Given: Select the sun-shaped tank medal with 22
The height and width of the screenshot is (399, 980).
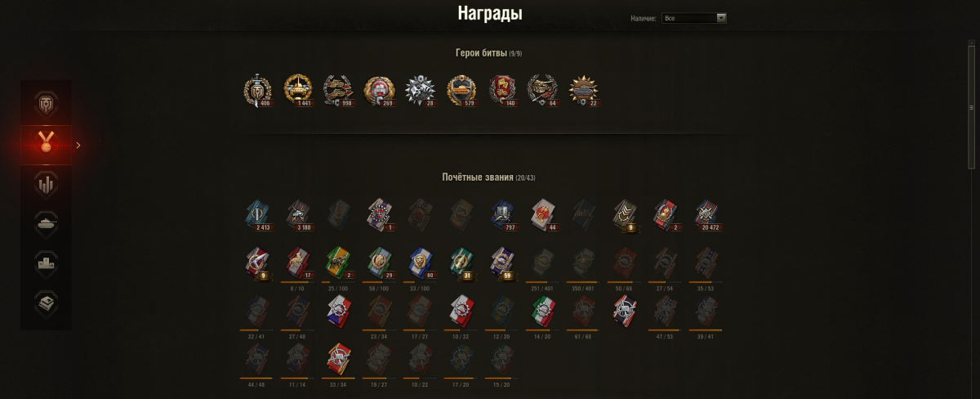Looking at the screenshot, I should [583, 90].
